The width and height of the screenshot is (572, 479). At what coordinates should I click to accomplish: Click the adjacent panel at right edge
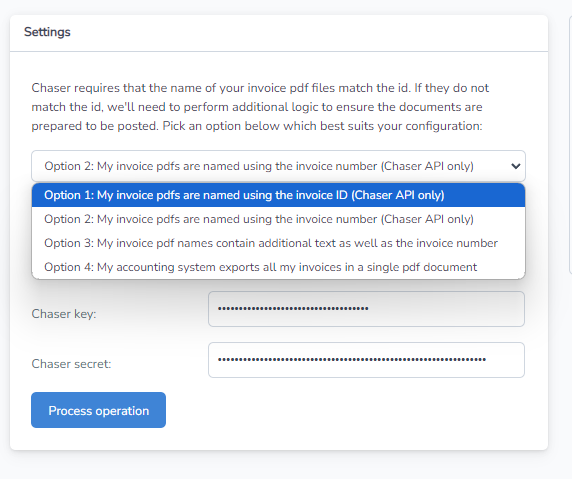point(570,144)
